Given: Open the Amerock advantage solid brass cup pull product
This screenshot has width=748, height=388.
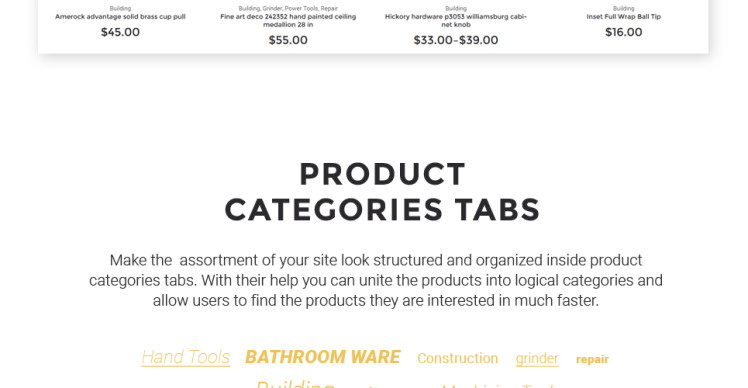Looking at the screenshot, I should click(x=120, y=17).
